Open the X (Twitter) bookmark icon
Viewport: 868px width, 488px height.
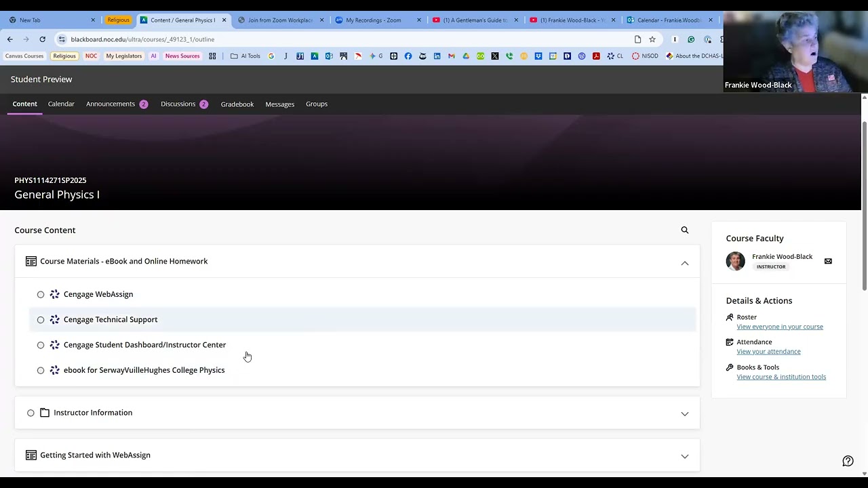coord(495,56)
